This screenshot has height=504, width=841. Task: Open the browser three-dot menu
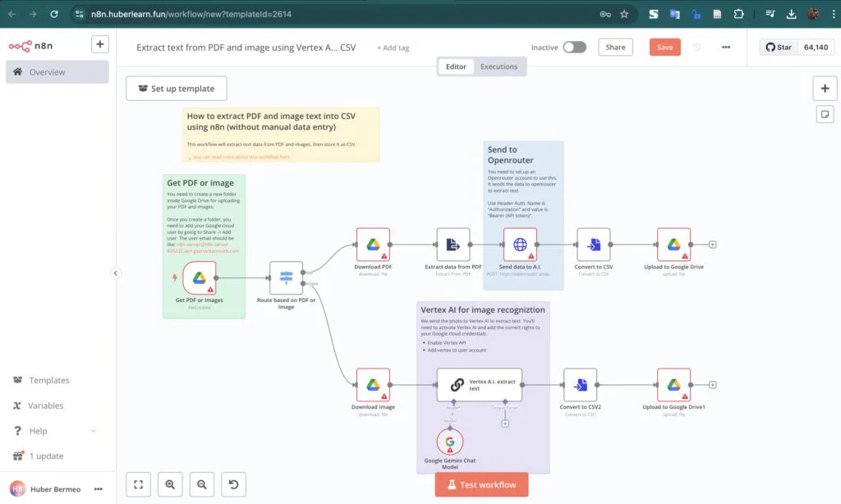(x=834, y=15)
